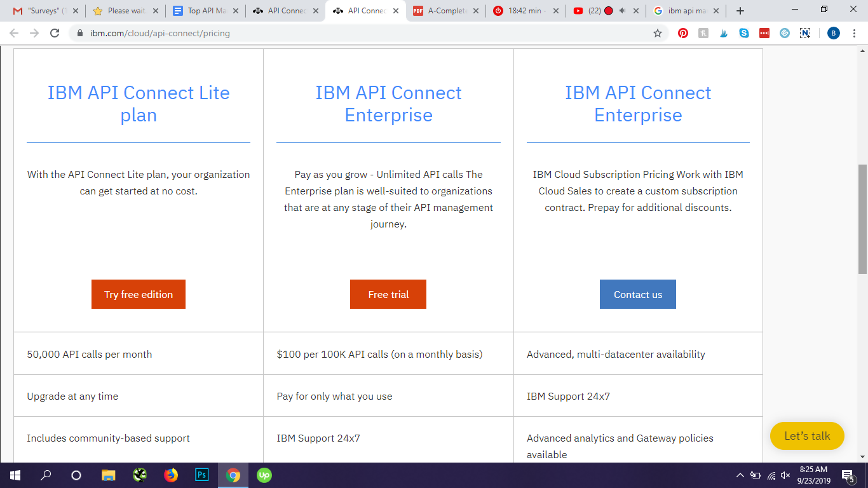Open the Windows notification center
868x488 pixels.
847,475
